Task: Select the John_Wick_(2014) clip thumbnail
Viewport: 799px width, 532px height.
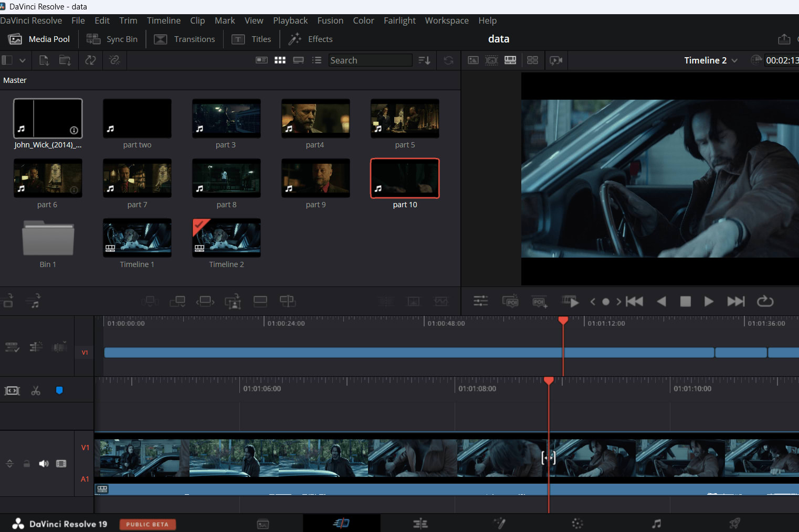Action: coord(48,119)
